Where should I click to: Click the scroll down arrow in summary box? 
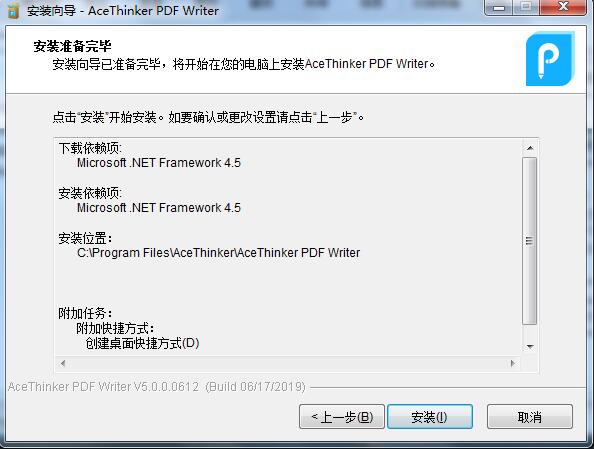(x=530, y=346)
